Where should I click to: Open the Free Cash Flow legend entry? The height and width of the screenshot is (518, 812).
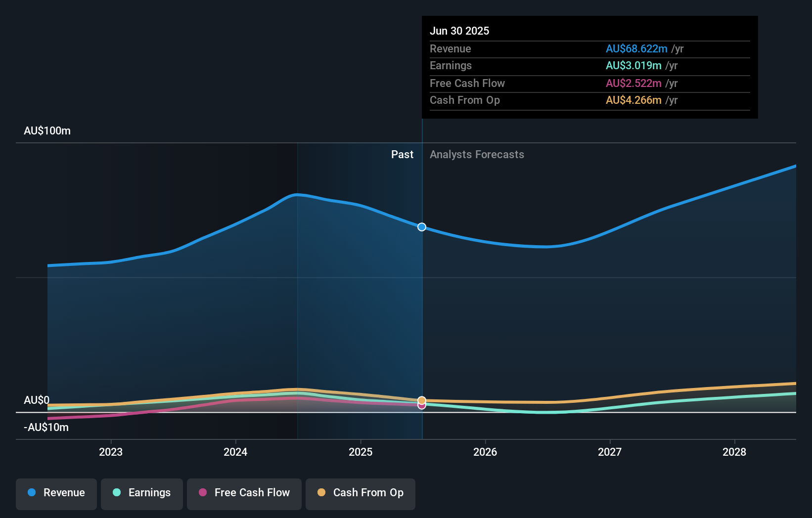[x=244, y=493]
